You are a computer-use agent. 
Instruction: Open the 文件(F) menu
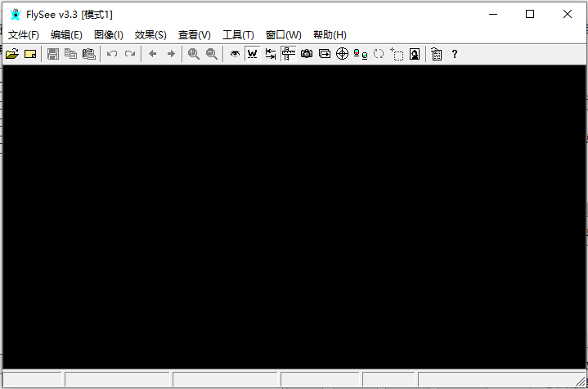pyautogui.click(x=24, y=34)
